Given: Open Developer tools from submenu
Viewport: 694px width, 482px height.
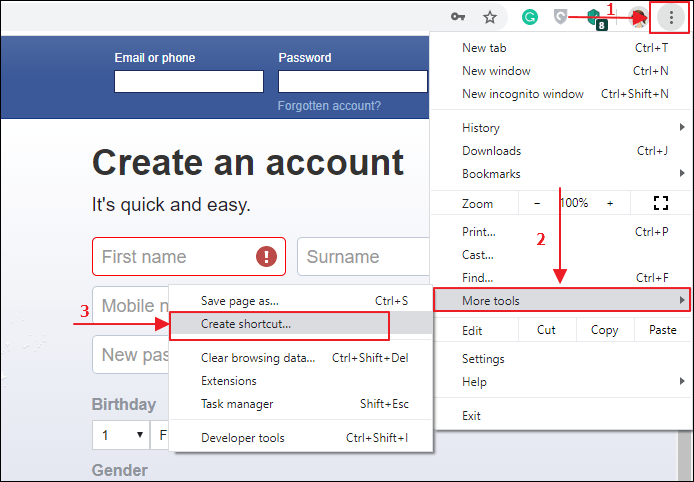Looking at the screenshot, I should coord(301,438).
